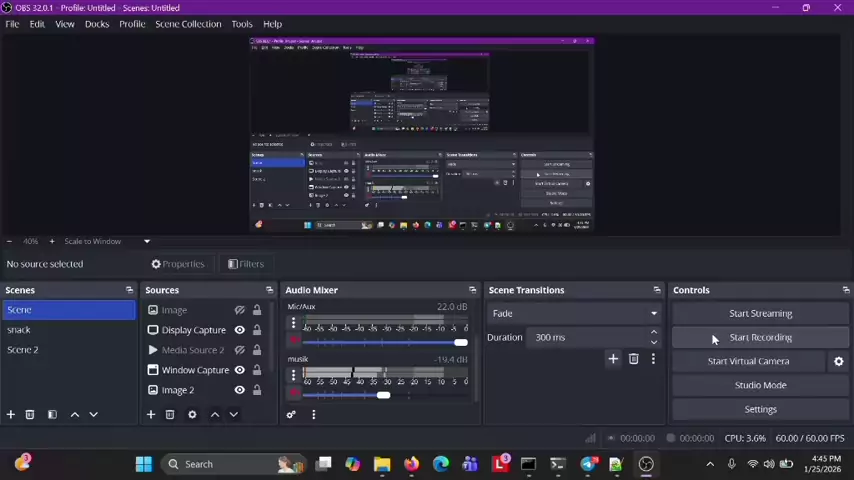Open Mic/Aux channel options menu dots
The image size is (854, 480).
pos(293,323)
